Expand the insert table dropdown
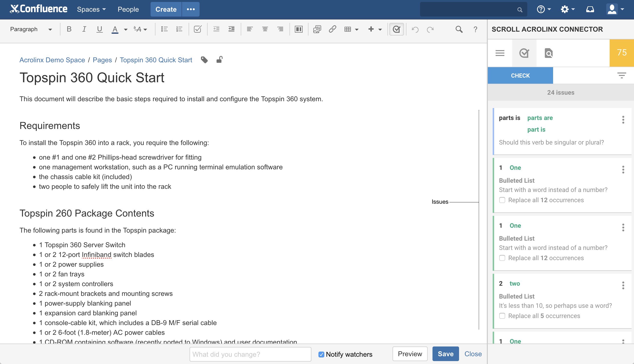 pos(357,29)
